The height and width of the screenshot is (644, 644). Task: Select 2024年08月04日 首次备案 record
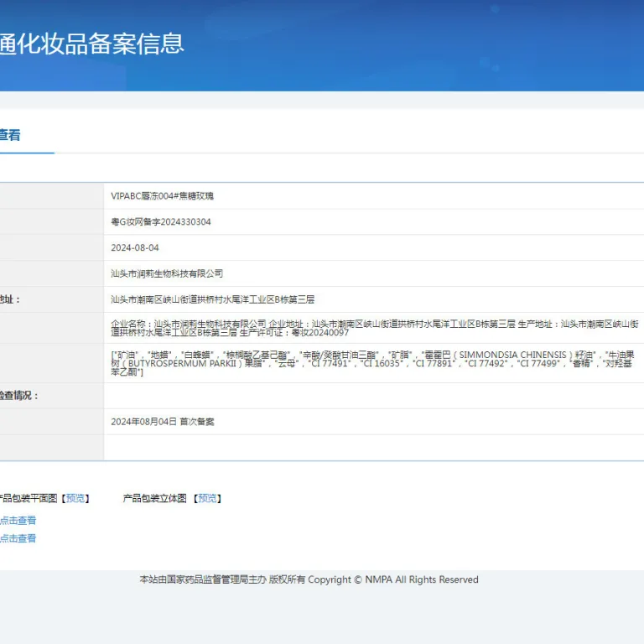163,422
